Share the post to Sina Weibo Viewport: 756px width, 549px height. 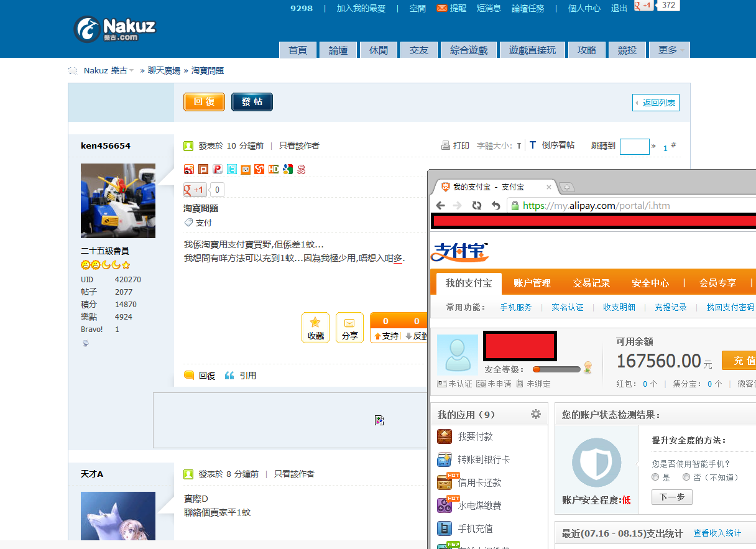tap(188, 169)
